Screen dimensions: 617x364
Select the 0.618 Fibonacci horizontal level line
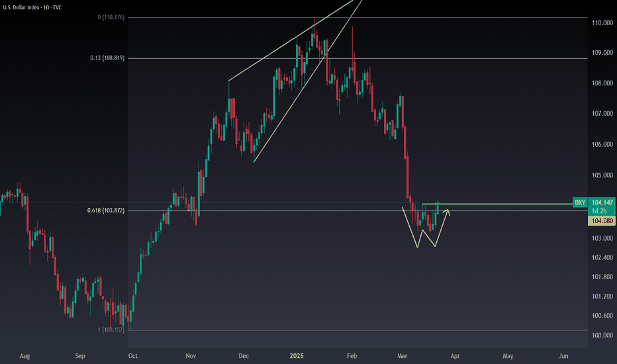pos(357,211)
